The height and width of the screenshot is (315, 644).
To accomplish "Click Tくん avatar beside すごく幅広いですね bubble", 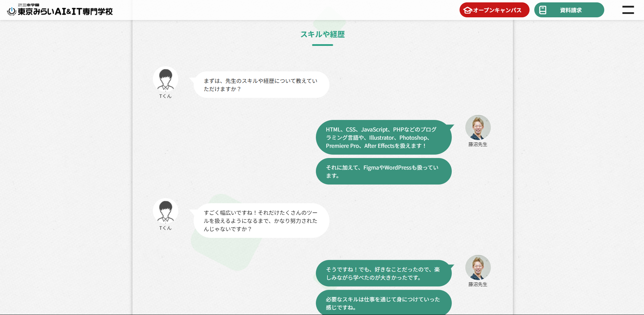I will click(165, 211).
